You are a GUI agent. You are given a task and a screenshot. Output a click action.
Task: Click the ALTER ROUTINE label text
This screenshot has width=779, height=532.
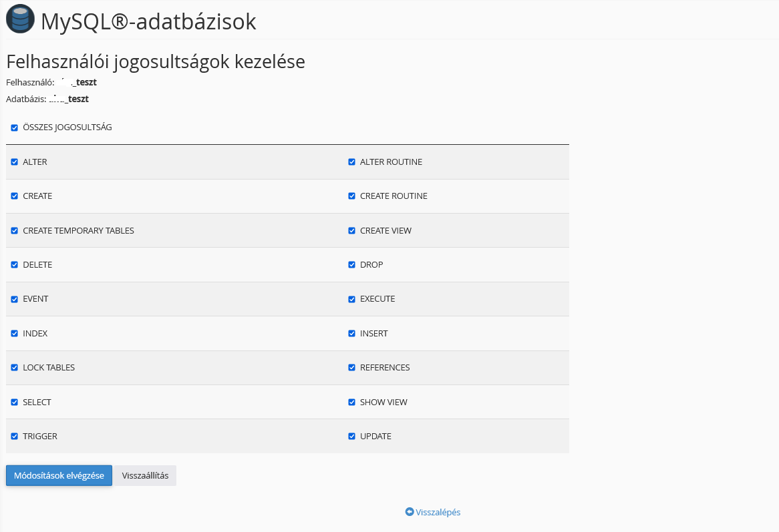point(391,162)
